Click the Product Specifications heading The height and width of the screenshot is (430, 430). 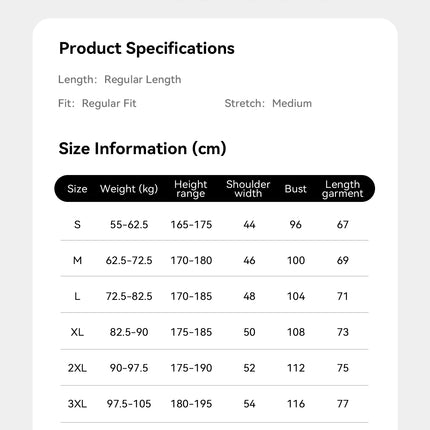(x=147, y=49)
